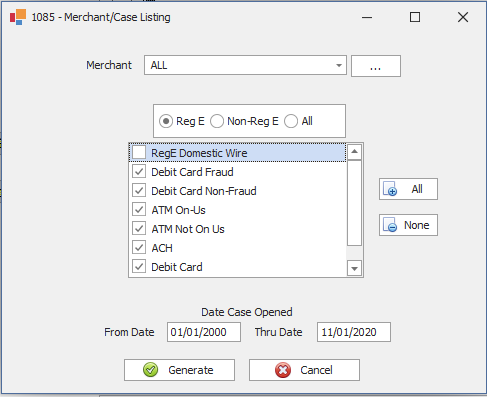Maximize the Merchant/Case Listing window
Screen dimensions: 487x397
[415, 17]
